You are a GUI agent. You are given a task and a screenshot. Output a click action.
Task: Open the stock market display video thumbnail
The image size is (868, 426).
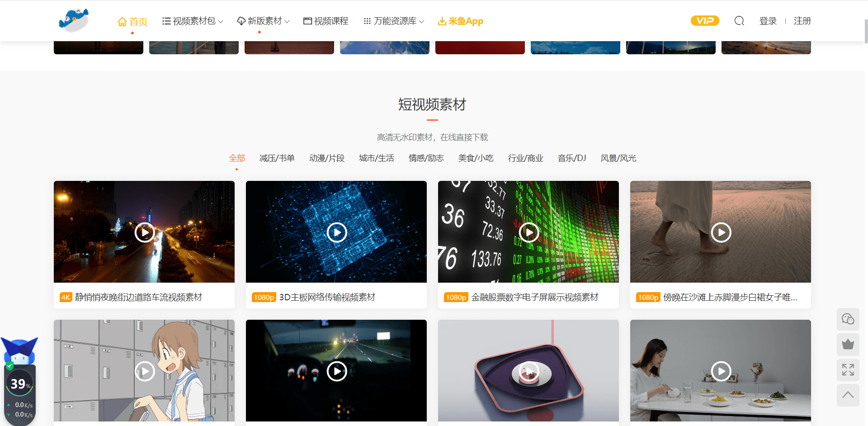pos(528,232)
